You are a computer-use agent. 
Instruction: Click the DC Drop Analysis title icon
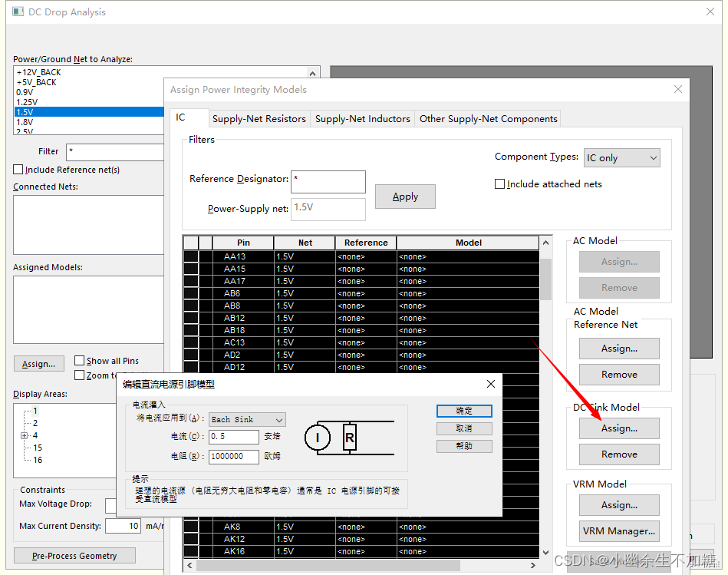click(18, 12)
